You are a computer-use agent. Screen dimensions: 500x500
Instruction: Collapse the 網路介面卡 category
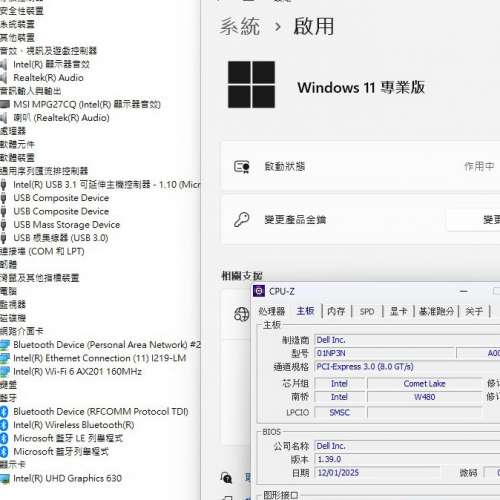(x=21, y=331)
